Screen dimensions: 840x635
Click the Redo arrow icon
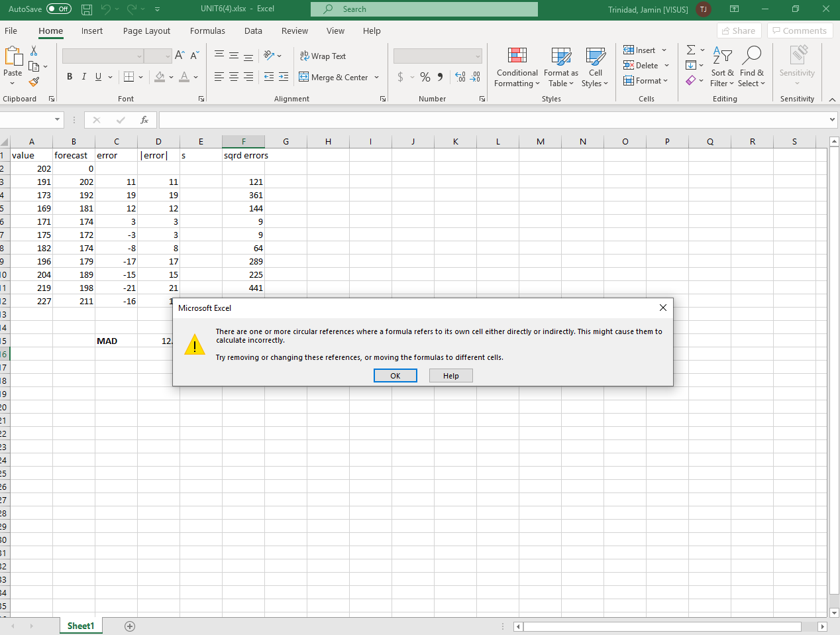point(131,9)
